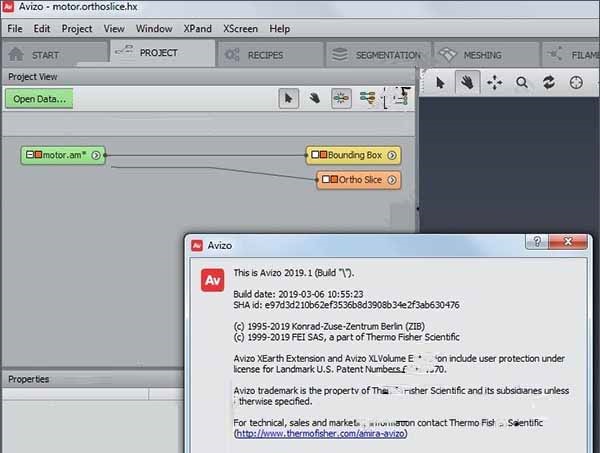The width and height of the screenshot is (600, 453).
Task: Open the Ortho Slice node arrow menu
Action: point(392,179)
